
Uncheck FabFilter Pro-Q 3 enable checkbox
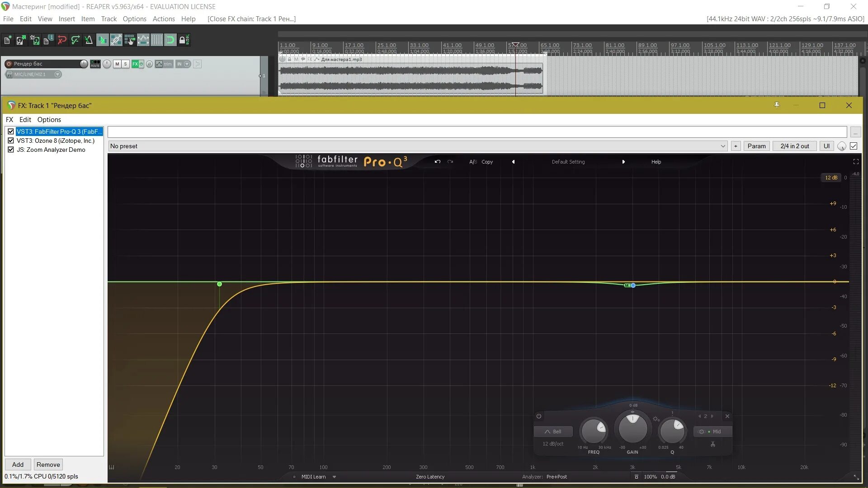[11, 131]
